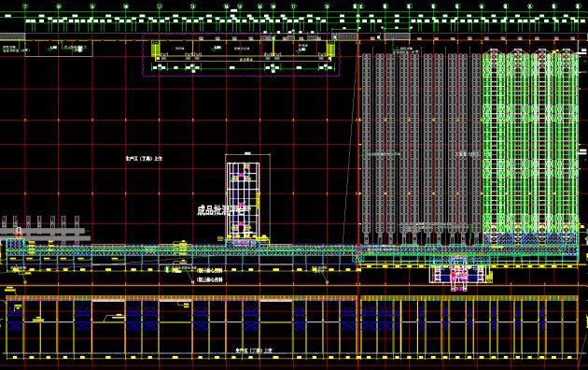Click the leftmost green grid axis bubble
The image size is (588, 370).
click(x=25, y=7)
